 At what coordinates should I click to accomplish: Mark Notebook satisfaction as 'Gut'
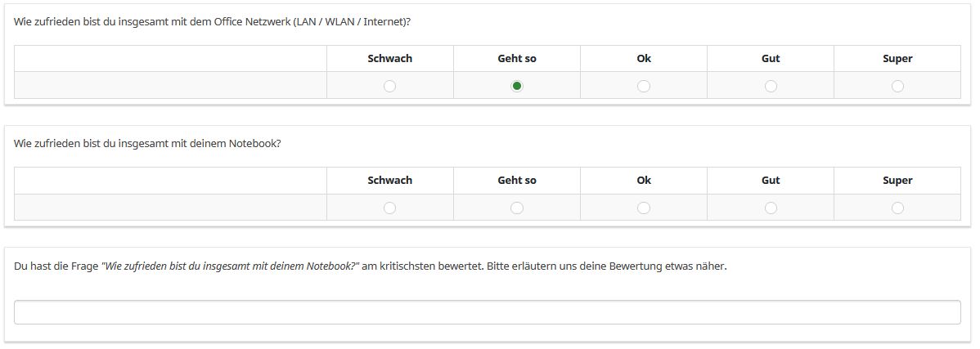(771, 208)
